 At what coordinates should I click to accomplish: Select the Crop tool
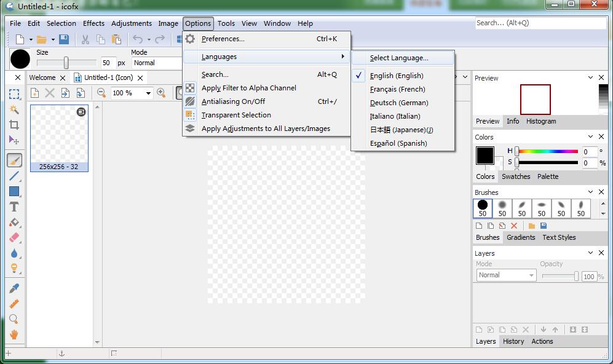pos(14,125)
